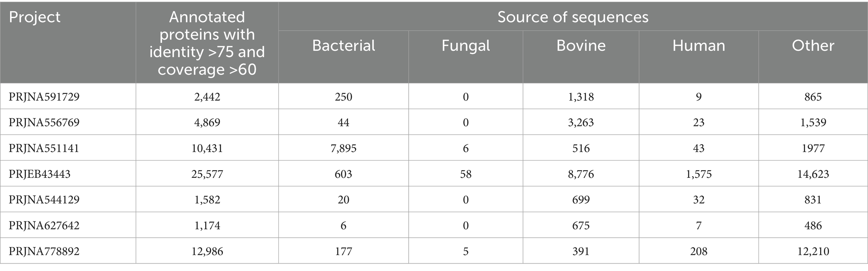The height and width of the screenshot is (271, 868).
Task: Select the PRJNA591729 project cell
Action: [44, 97]
